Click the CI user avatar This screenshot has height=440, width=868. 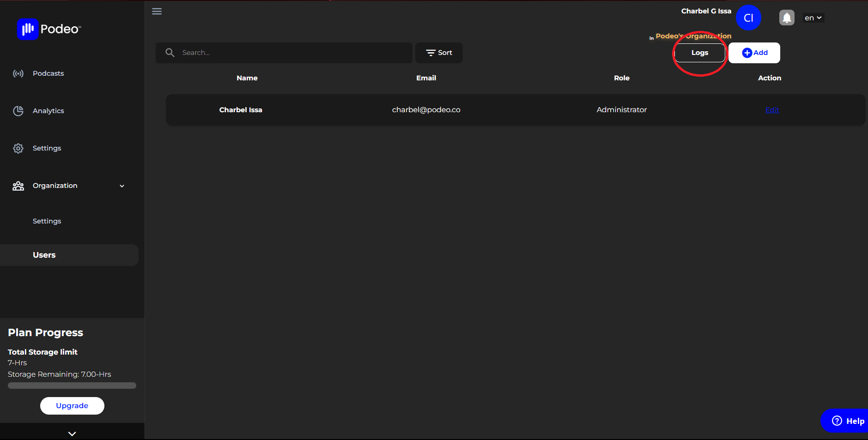pos(748,18)
